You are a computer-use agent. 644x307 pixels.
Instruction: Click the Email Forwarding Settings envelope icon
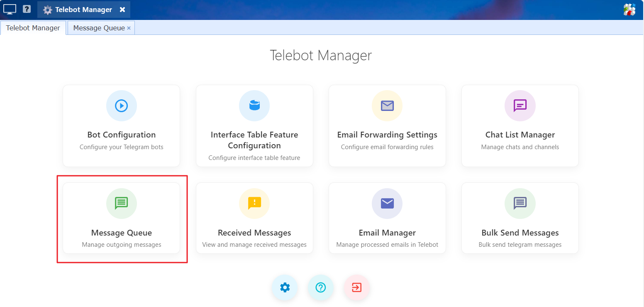tap(387, 106)
